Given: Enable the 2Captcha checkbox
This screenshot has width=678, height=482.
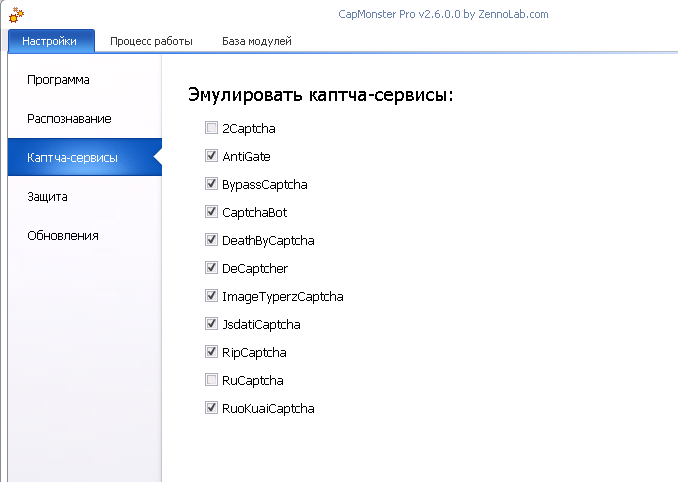Looking at the screenshot, I should tap(211, 128).
